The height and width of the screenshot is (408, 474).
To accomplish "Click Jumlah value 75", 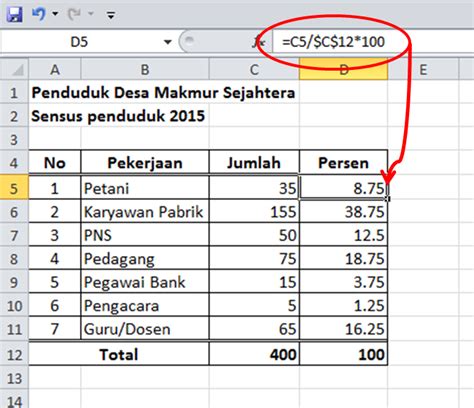I will [x=254, y=259].
